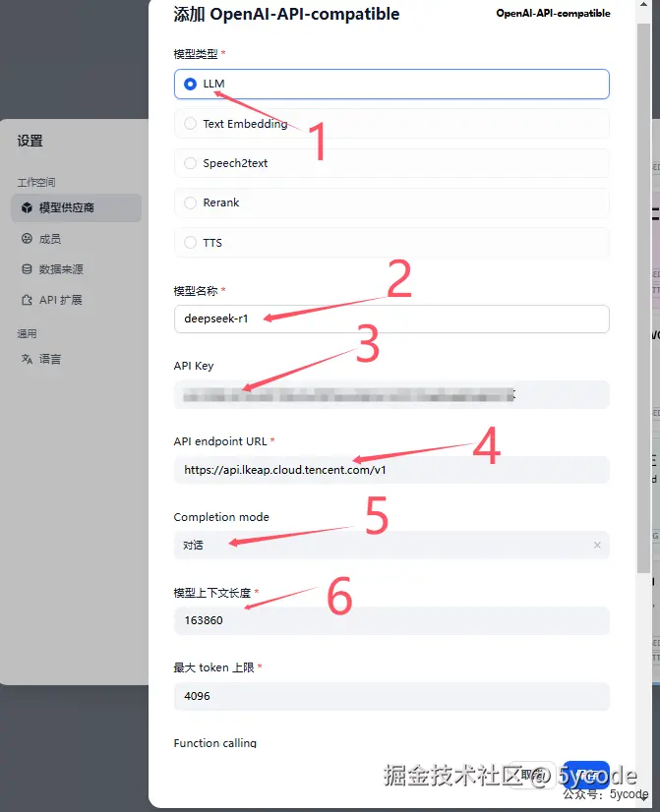Click the API endpoint URL field

tap(391, 470)
